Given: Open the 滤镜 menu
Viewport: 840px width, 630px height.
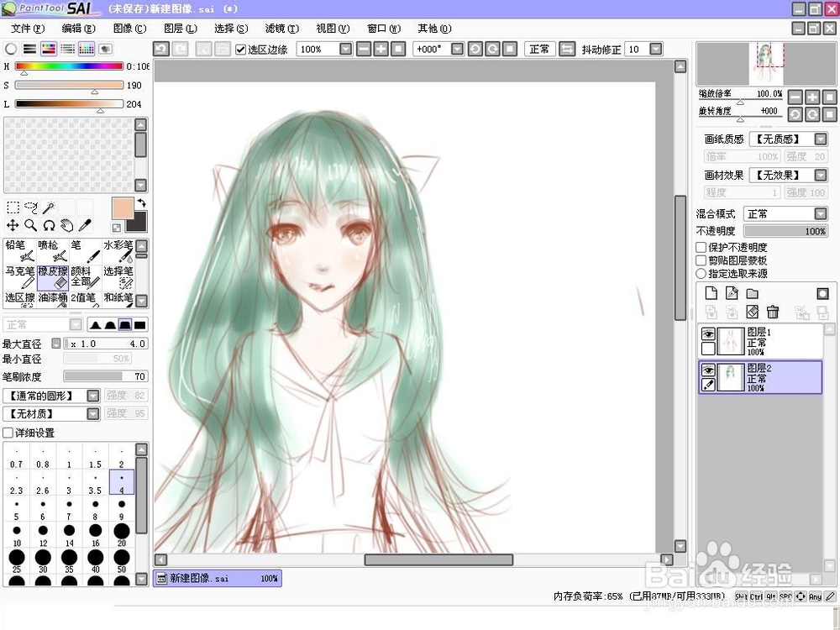Looking at the screenshot, I should point(281,29).
